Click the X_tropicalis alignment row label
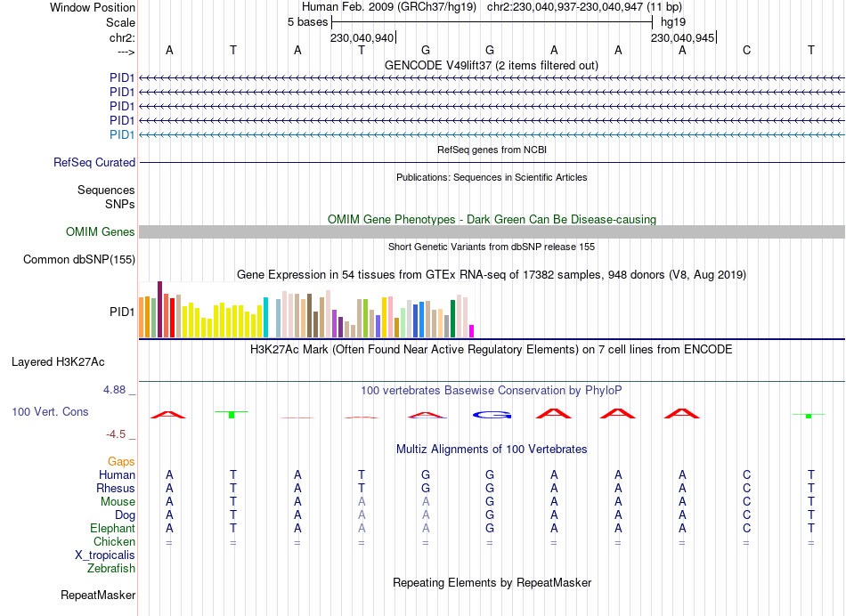 [x=105, y=555]
